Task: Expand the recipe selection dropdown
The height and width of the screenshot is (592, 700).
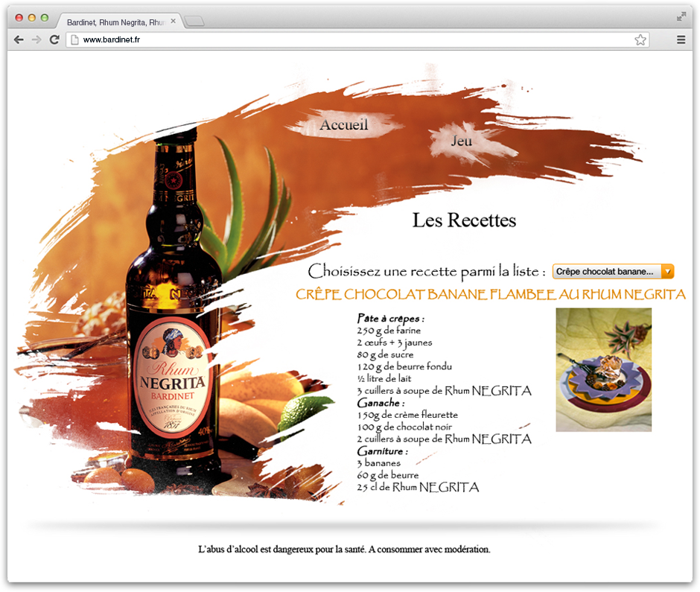Action: (613, 272)
